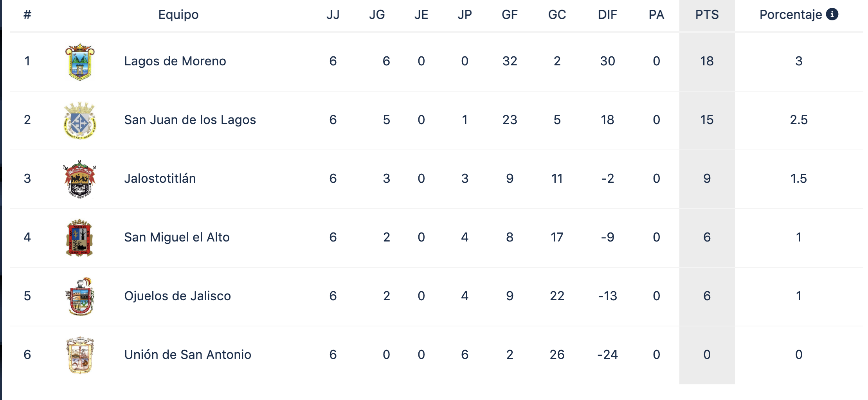
Task: Click the Jalostotitlán team crest
Action: point(80,179)
